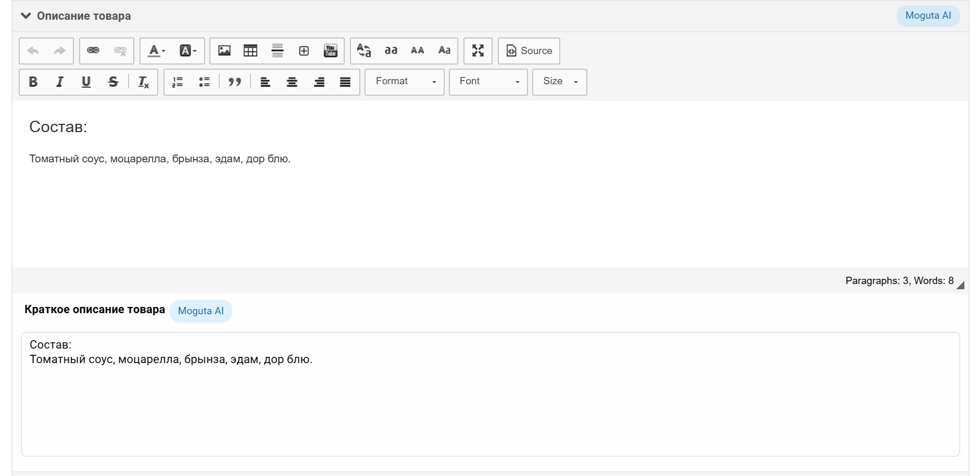
Task: Switch to Source code view
Action: pos(529,50)
